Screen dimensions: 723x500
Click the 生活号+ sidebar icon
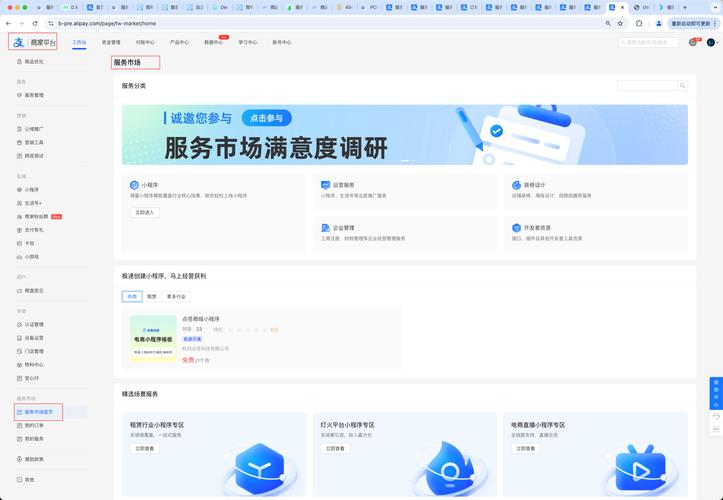19,203
